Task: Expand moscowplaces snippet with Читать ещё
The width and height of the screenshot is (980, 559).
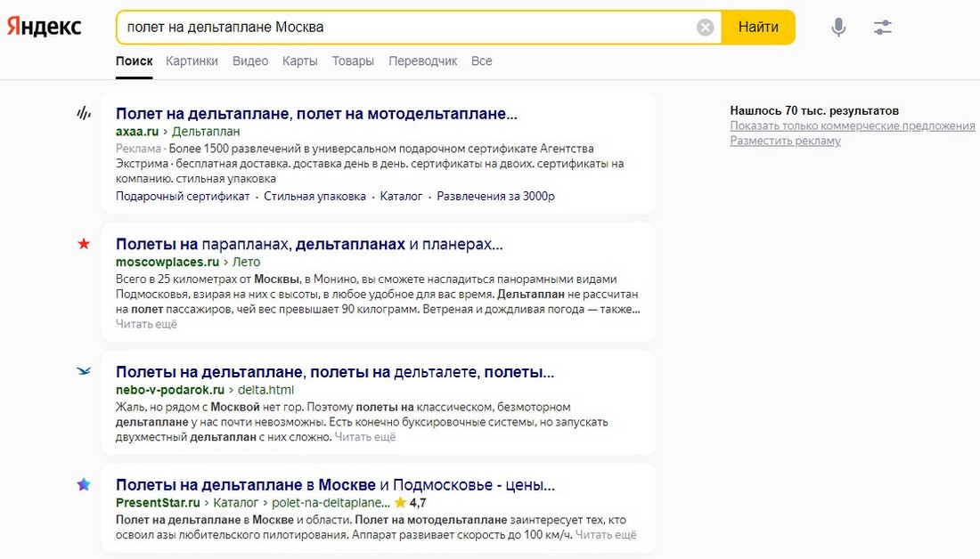Action: tap(146, 324)
